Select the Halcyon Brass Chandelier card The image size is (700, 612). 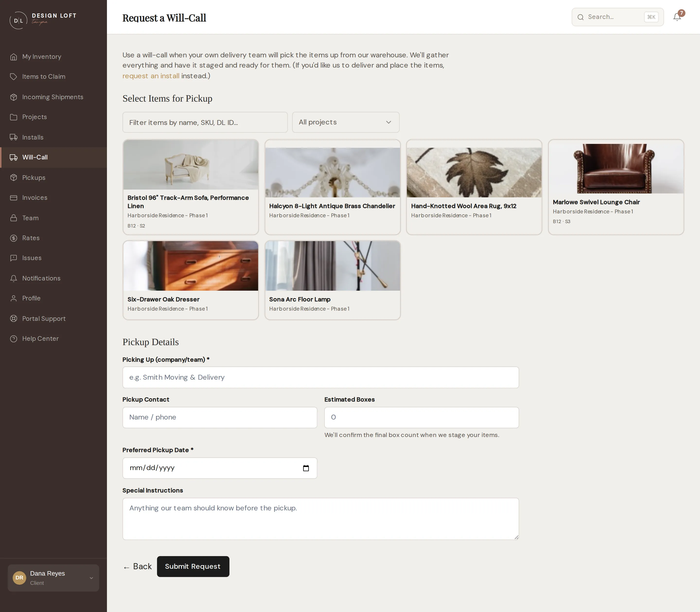332,187
